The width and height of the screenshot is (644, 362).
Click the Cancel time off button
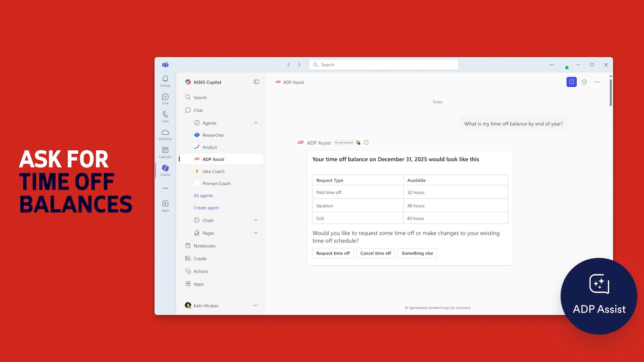pos(376,253)
